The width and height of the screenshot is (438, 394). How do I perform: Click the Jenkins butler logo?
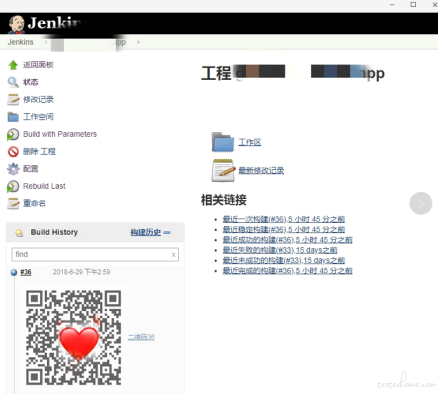coord(16,24)
